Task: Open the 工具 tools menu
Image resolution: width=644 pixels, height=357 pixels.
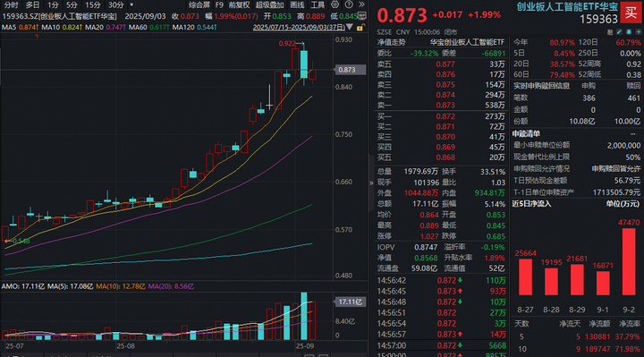Action: (x=318, y=5)
